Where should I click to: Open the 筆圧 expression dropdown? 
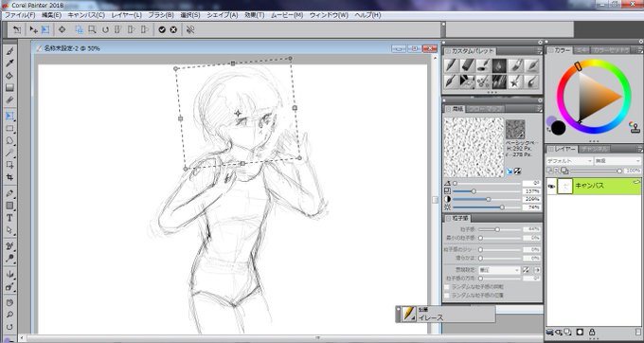[x=499, y=270]
